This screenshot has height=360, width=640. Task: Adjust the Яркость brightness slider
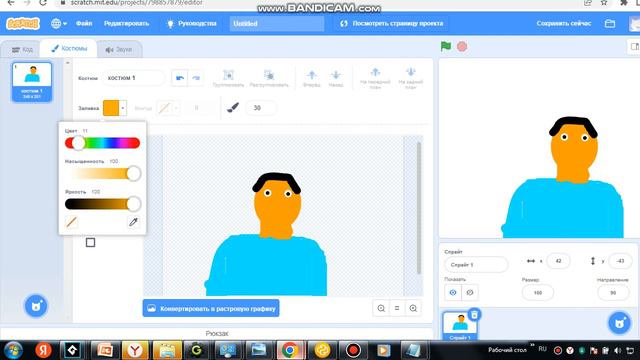(x=102, y=204)
